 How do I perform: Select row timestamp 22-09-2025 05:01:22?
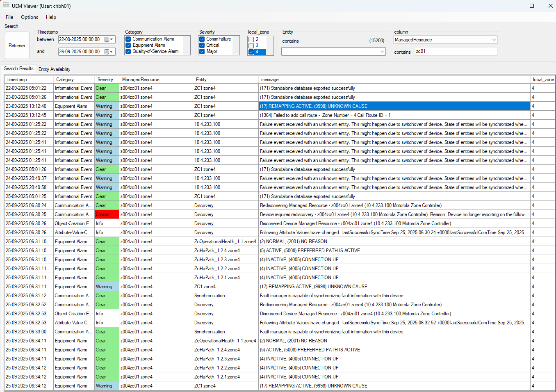pyautogui.click(x=29, y=88)
